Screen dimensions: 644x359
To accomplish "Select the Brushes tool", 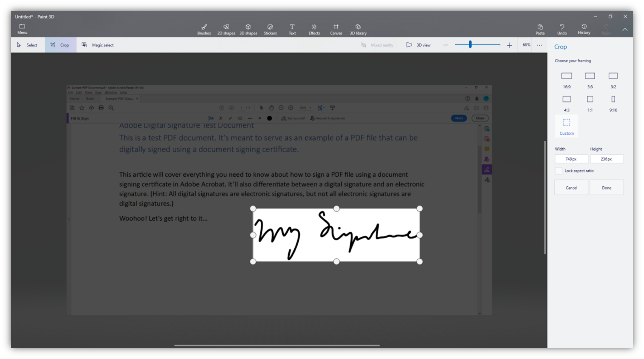I will (x=204, y=29).
